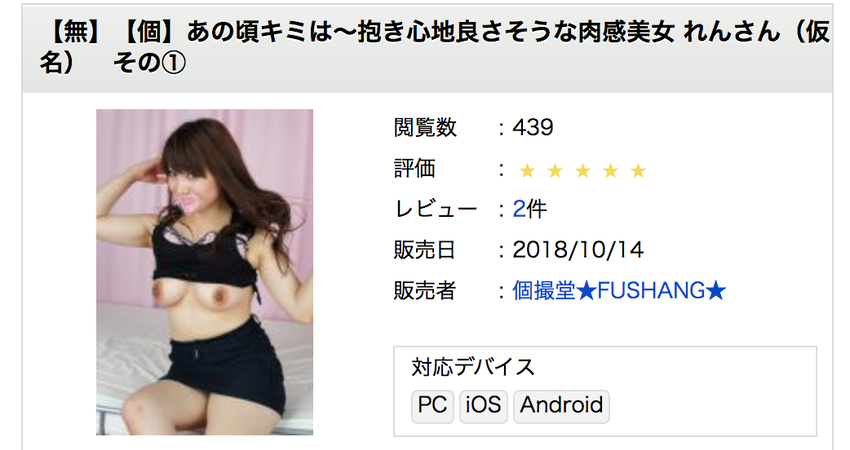Click the 販売者 label
Image resolution: width=850 pixels, height=450 pixels.
[x=424, y=291]
